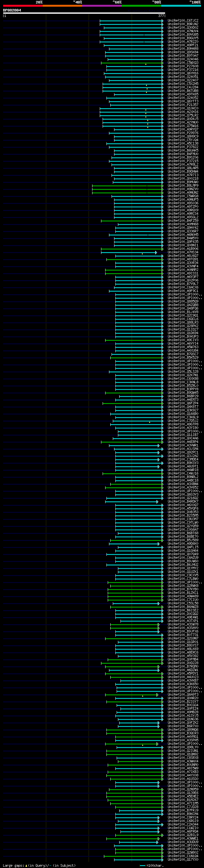Click the green alignment bar for UniRef100_C5WXQ3
Image resolution: width=204 pixels, height=868 pixels.
pos(132,63)
